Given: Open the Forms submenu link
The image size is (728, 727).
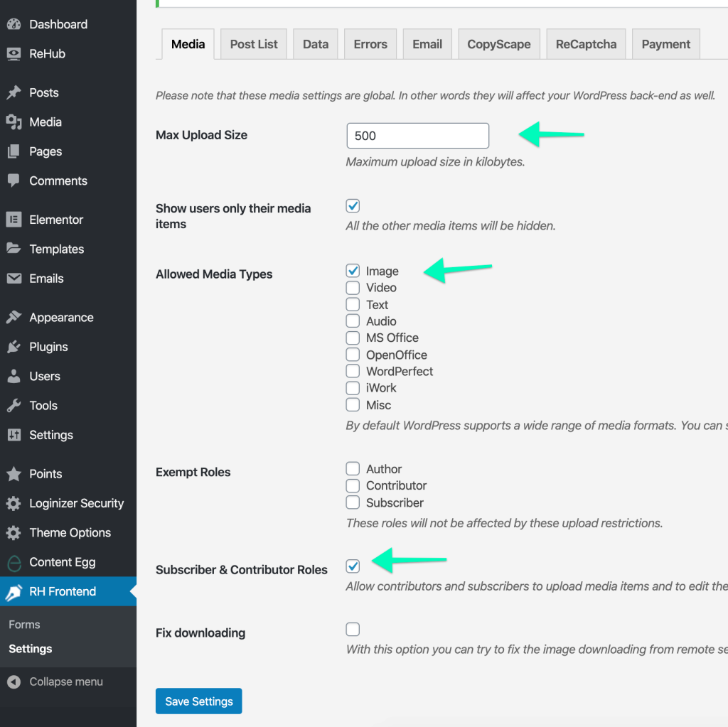Looking at the screenshot, I should pos(24,625).
